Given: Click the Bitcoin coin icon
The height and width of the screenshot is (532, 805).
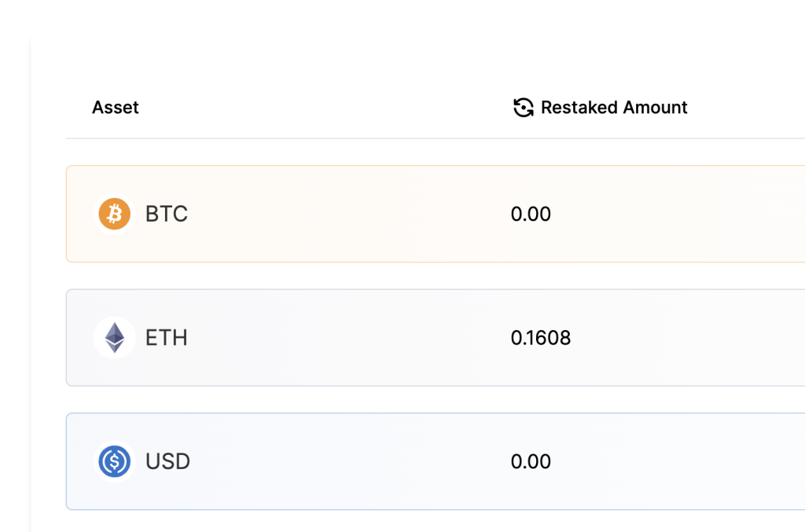Looking at the screenshot, I should [x=115, y=214].
